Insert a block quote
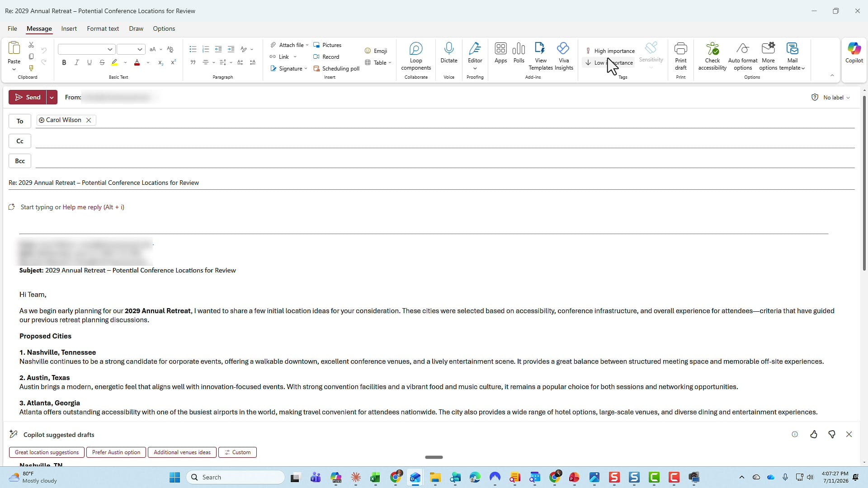 193,62
